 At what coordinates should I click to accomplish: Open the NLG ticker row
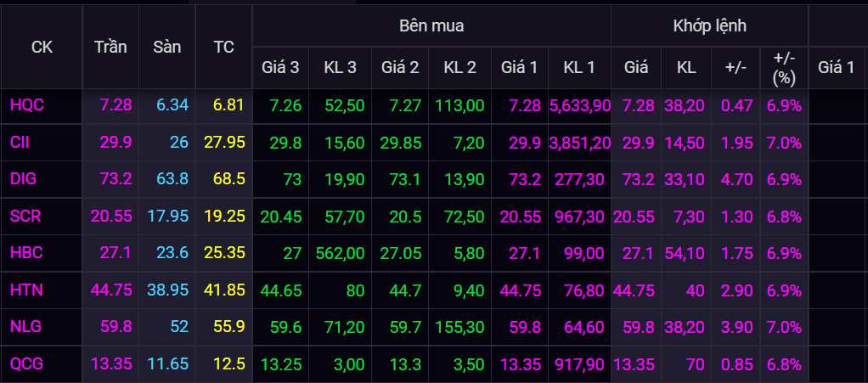[26, 327]
